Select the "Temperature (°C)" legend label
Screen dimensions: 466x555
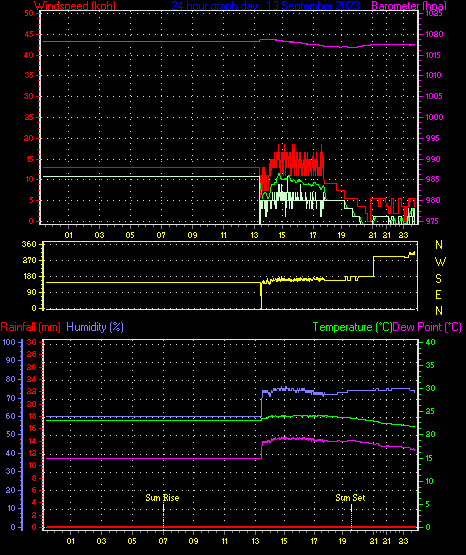click(352, 327)
